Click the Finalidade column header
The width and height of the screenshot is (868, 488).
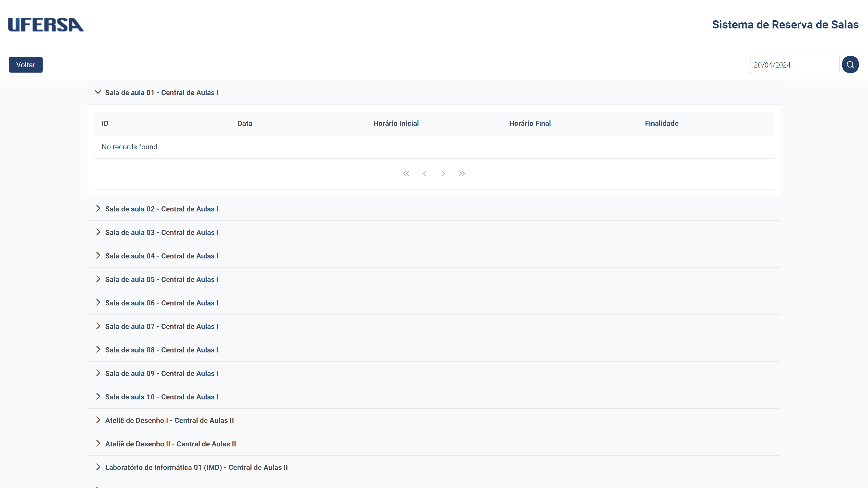pos(705,123)
